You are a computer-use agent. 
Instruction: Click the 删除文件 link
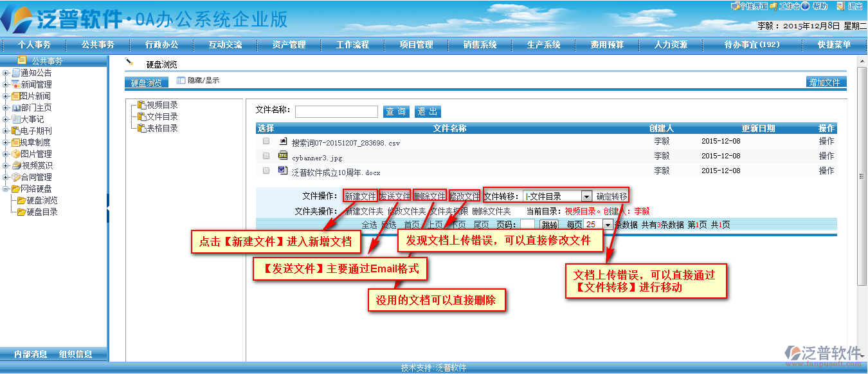click(x=429, y=196)
